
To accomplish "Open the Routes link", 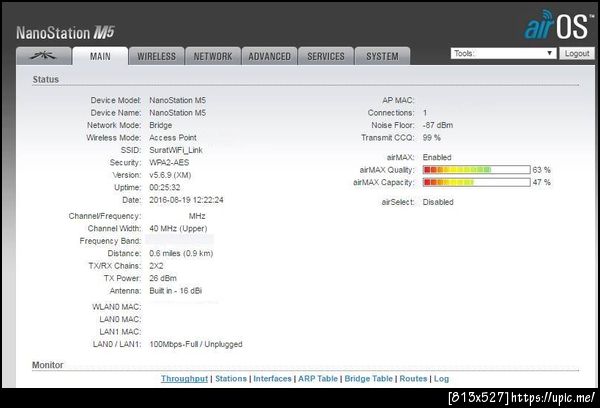I will 413,379.
